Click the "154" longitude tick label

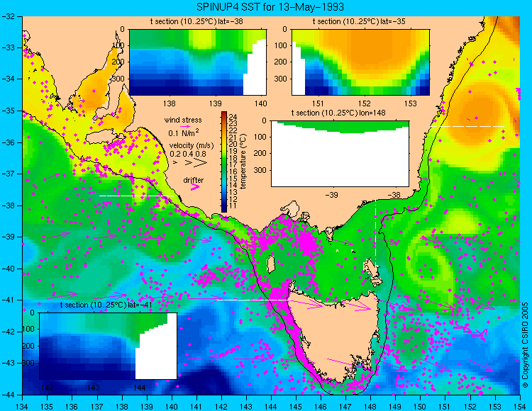click(519, 406)
